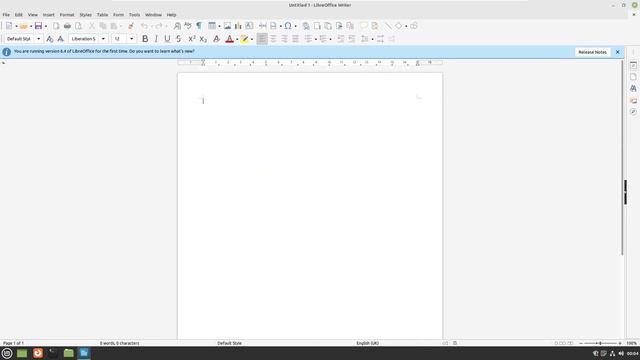640x360 pixels.
Task: Expand the Font Size dropdown arrow
Action: click(x=131, y=39)
